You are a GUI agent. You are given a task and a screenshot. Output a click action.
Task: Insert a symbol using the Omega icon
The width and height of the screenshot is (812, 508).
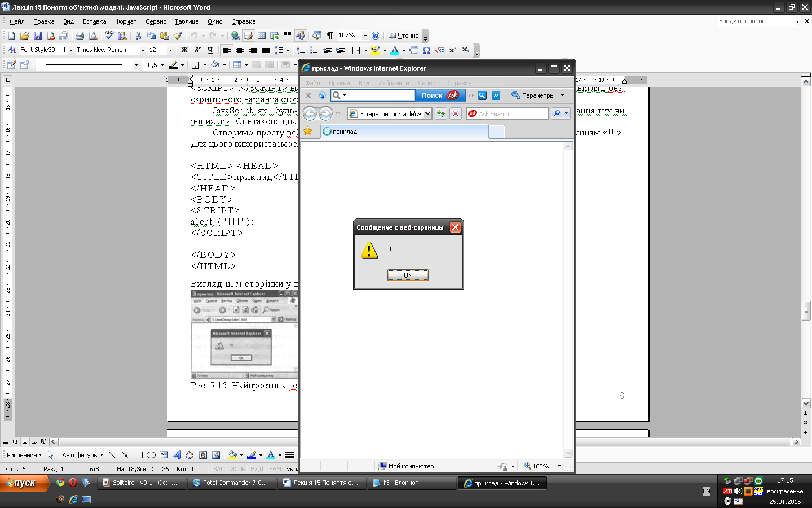coord(427,50)
